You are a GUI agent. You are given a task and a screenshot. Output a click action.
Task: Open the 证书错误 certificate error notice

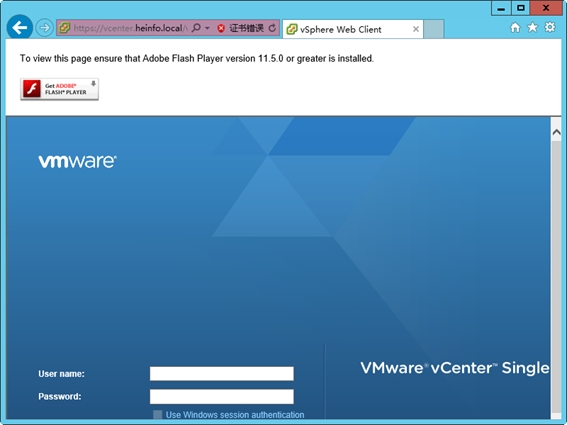(x=246, y=28)
